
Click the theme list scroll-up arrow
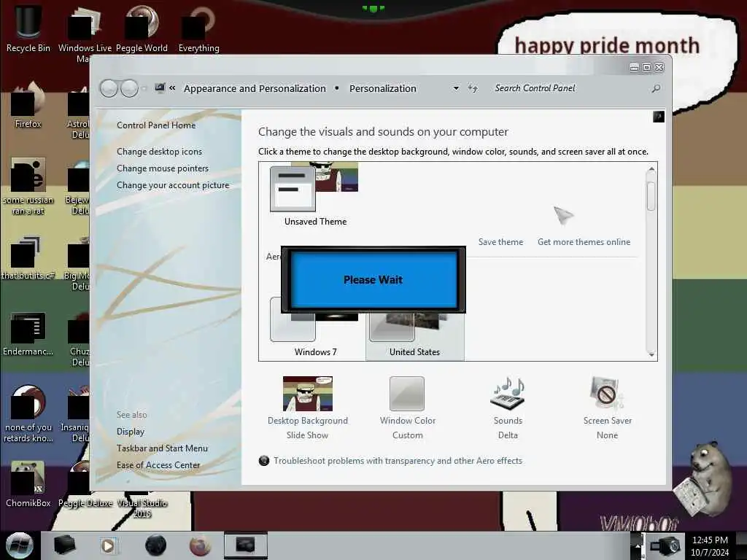[x=651, y=169]
